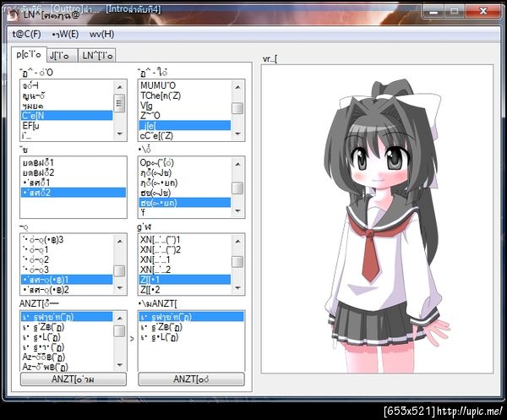Select Az- row ending in w(") in left ANZT list

pos(67,367)
